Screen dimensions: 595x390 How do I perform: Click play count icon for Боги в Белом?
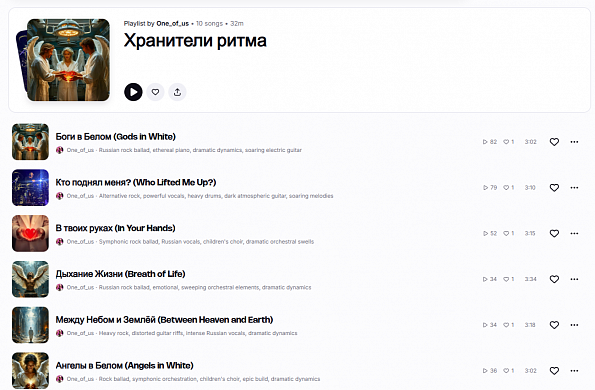coord(485,142)
